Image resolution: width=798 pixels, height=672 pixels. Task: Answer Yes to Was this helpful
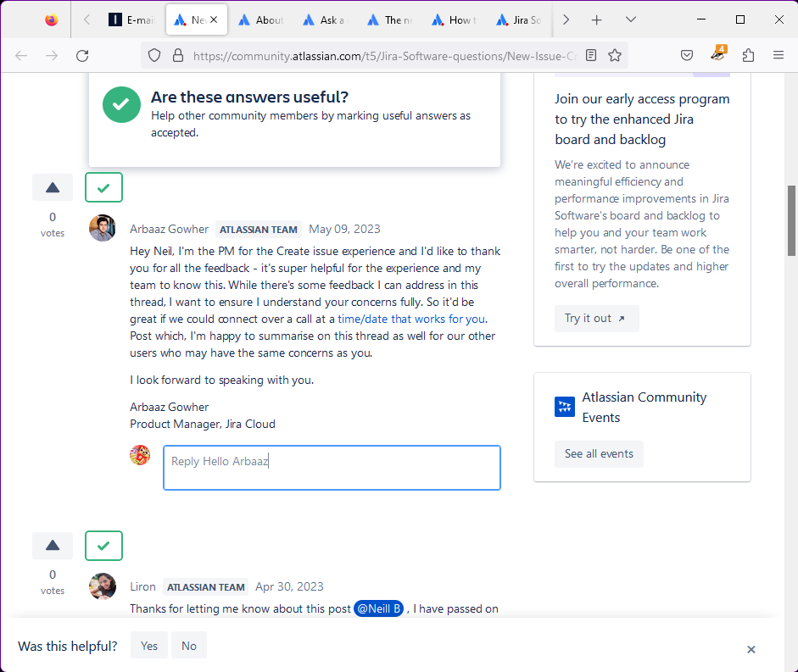pos(149,646)
